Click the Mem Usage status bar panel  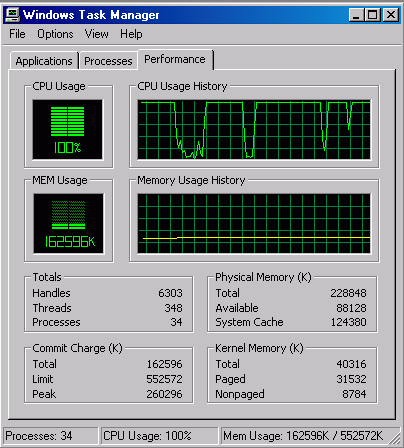point(306,436)
